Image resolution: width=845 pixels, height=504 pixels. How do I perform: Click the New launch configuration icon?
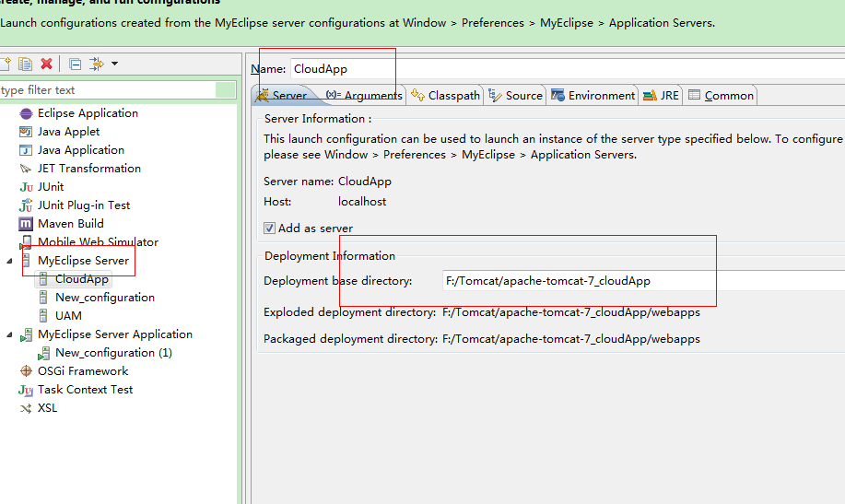coord(5,64)
